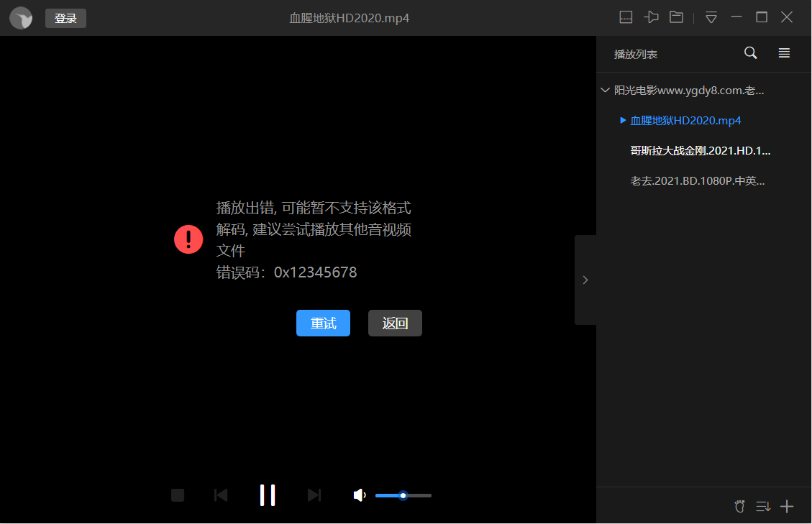Sort the playlist with the sort icon
The image size is (812, 524).
762,507
